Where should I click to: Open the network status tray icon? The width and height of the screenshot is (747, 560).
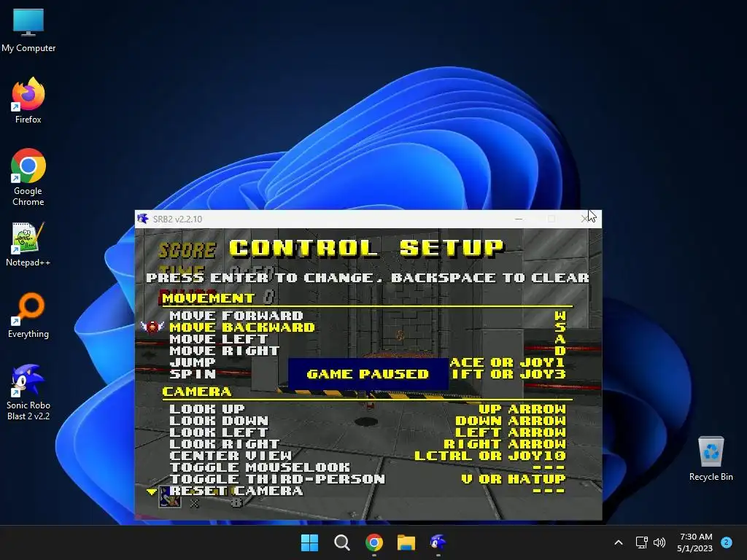642,542
